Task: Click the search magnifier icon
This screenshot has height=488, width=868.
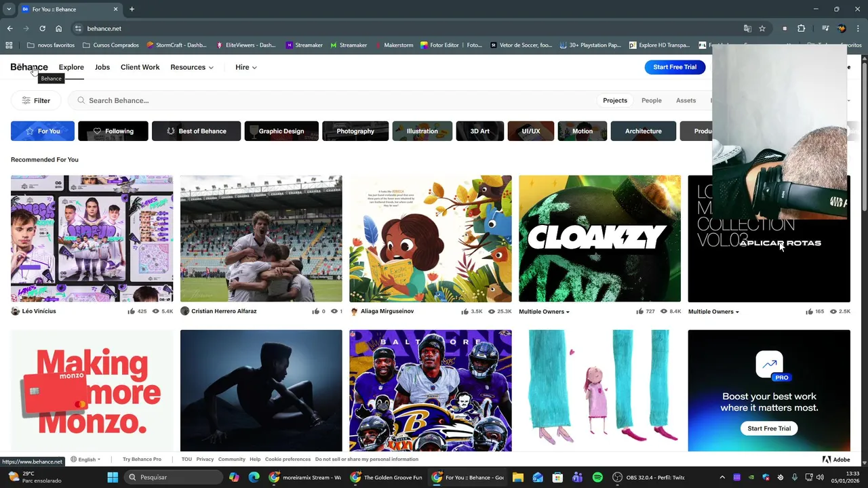Action: click(81, 100)
